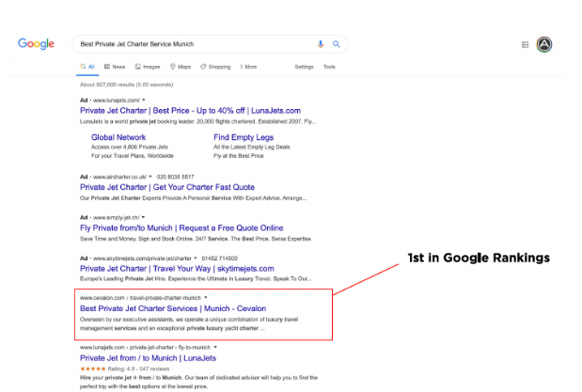Open search Tools
582x392 pixels.
tap(329, 67)
